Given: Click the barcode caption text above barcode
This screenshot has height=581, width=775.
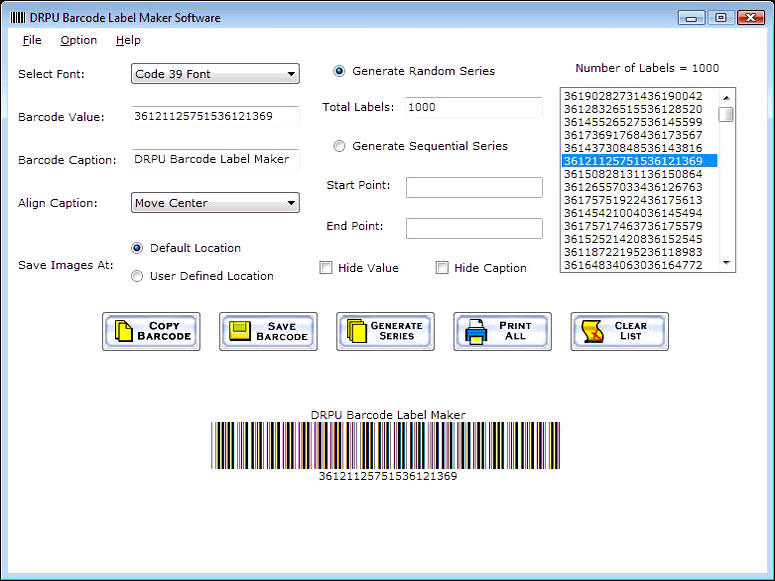Looking at the screenshot, I should point(388,415).
